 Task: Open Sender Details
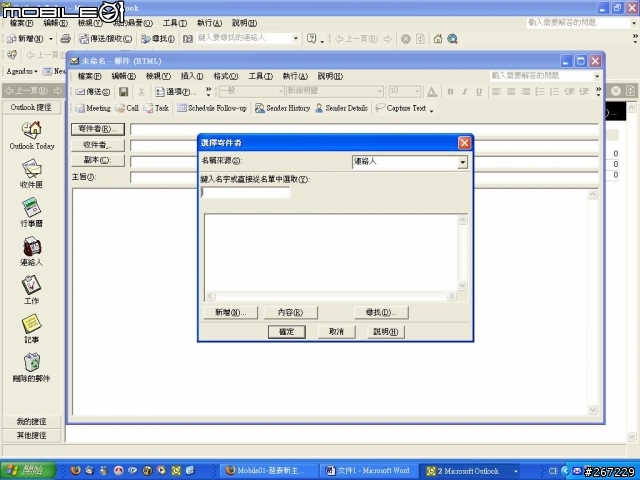click(x=342, y=108)
